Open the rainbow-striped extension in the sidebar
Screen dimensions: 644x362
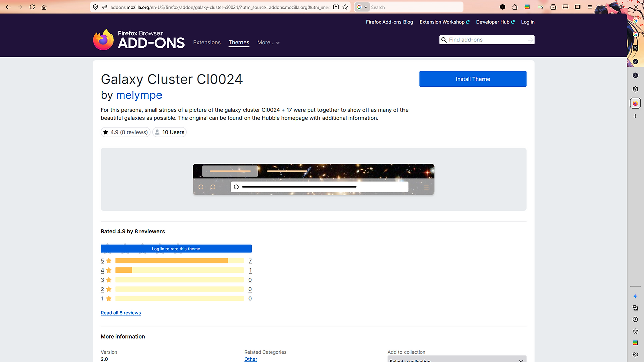click(635, 343)
